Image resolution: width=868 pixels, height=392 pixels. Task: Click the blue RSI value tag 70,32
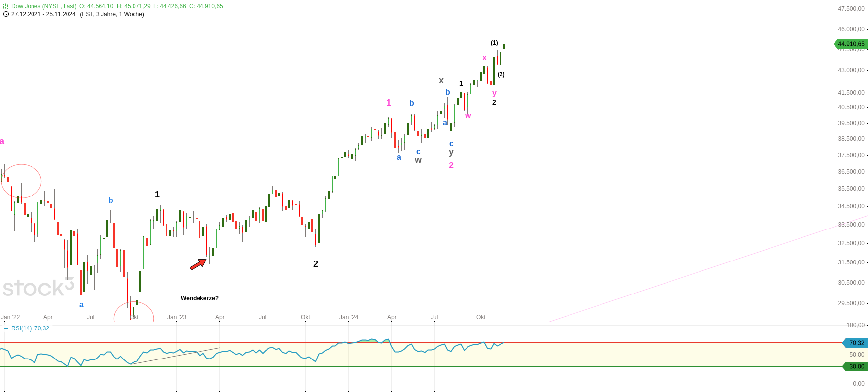(856, 343)
